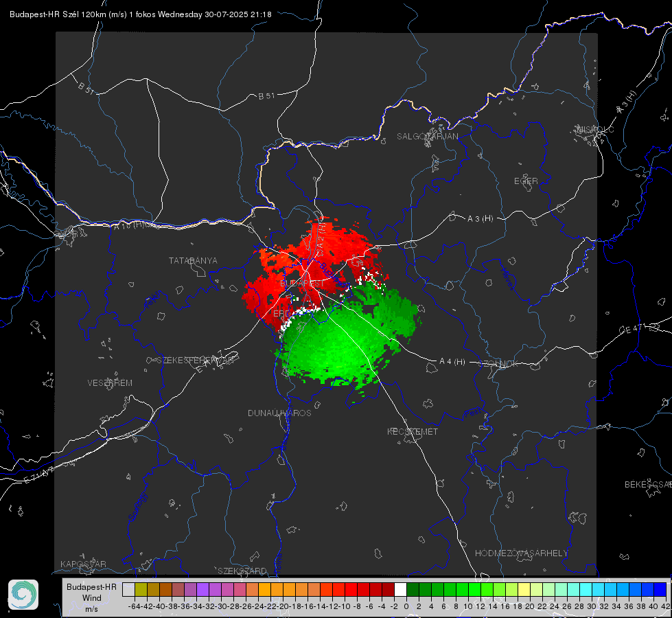Image resolution: width=672 pixels, height=618 pixels.
Task: Choose the pure blue swatch between 40 and 42
Action: 660,589
